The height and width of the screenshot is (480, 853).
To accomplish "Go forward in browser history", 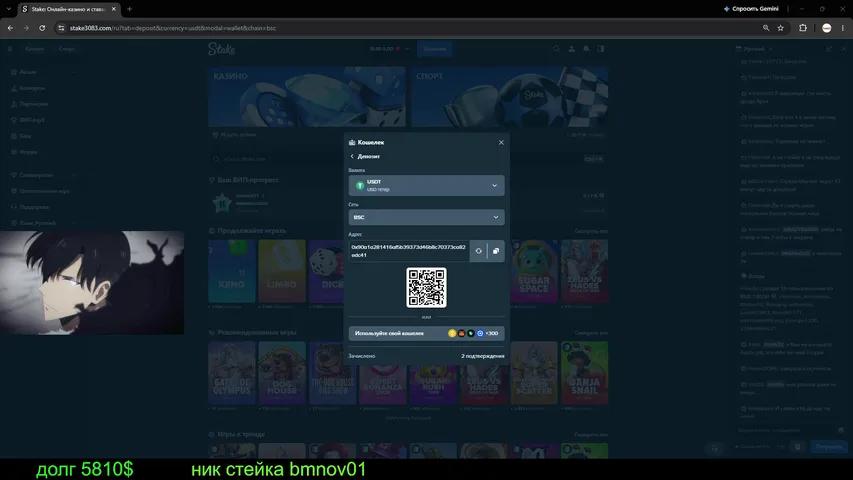I will pos(26,28).
